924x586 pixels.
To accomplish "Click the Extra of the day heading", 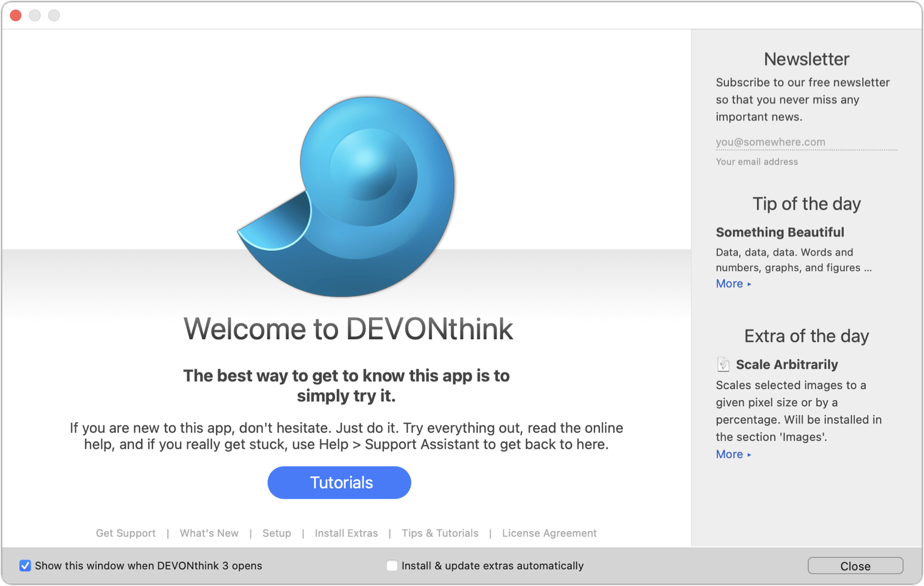I will pos(806,336).
